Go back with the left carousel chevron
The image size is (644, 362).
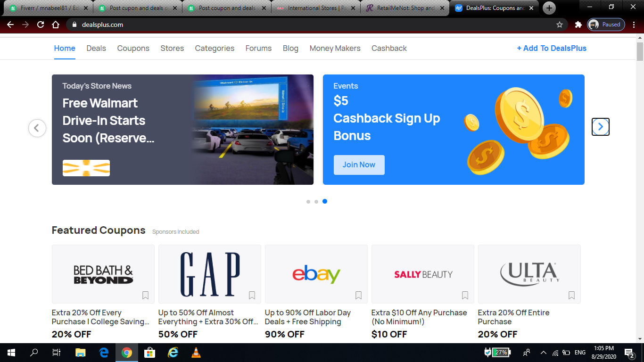tap(37, 128)
